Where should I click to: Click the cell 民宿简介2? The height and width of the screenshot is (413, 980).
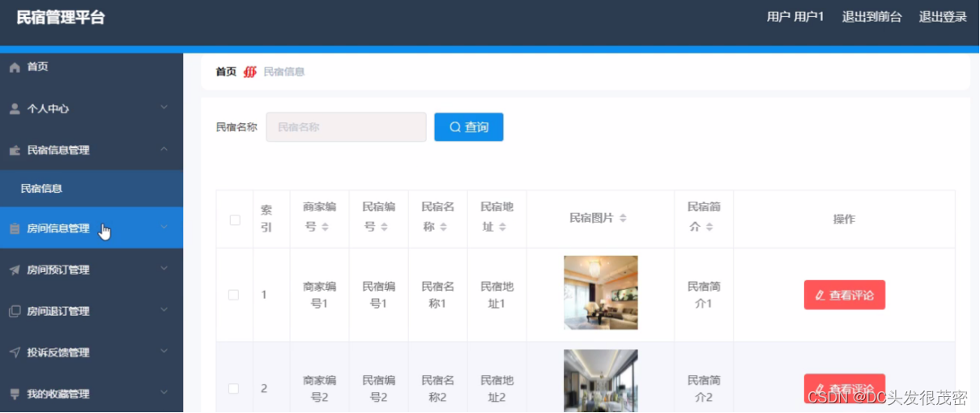click(704, 389)
